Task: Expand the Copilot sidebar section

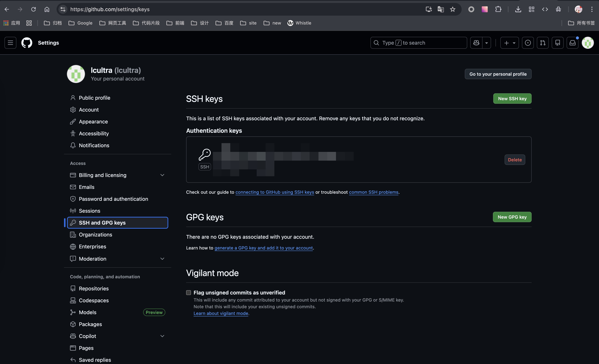Action: coord(162,336)
